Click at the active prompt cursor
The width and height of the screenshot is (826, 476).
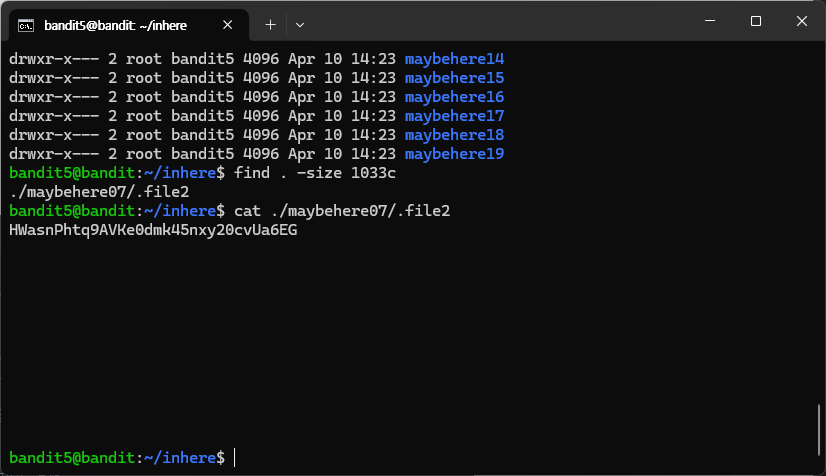(x=235, y=458)
